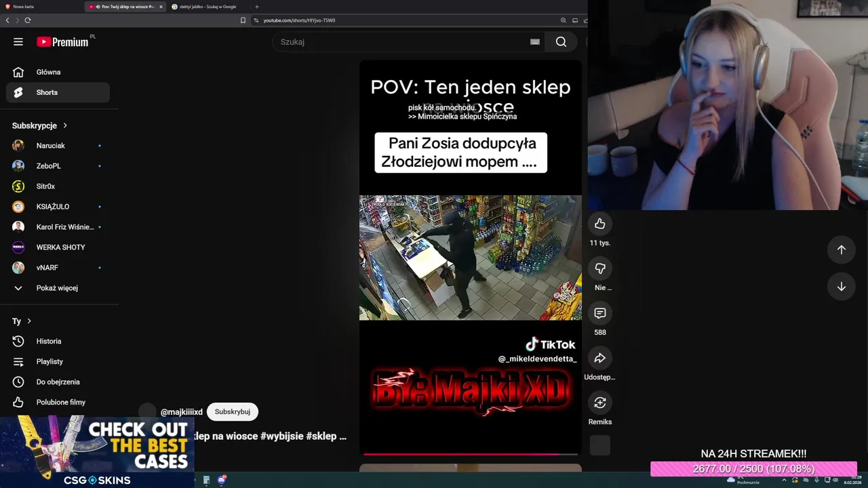Open the taskbar clock and date
868x488 pixels.
[x=852, y=480]
